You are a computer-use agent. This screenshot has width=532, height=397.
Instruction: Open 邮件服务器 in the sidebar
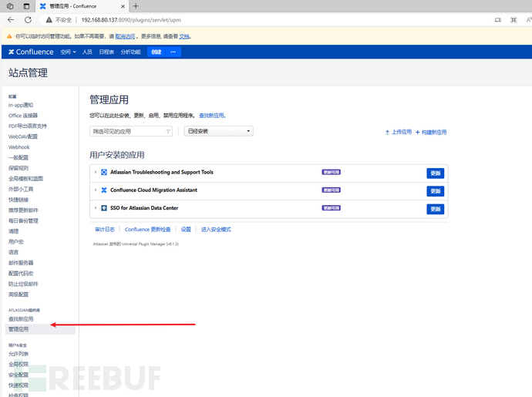coord(21,263)
